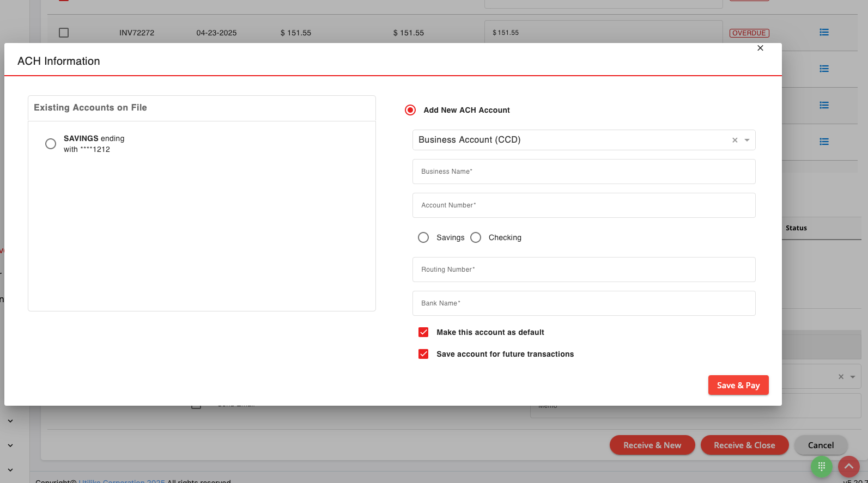Open list icon for invoice INV72272
This screenshot has height=483, width=868.
click(824, 33)
